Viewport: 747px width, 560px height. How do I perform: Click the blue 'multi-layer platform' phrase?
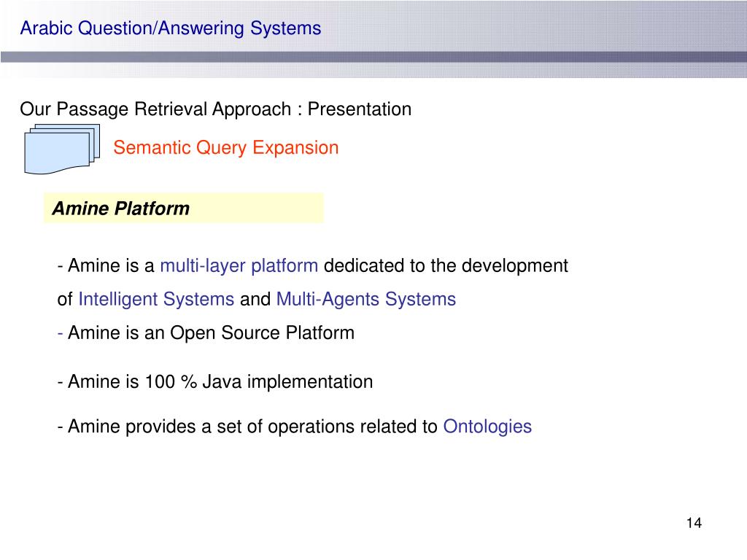pos(239,265)
